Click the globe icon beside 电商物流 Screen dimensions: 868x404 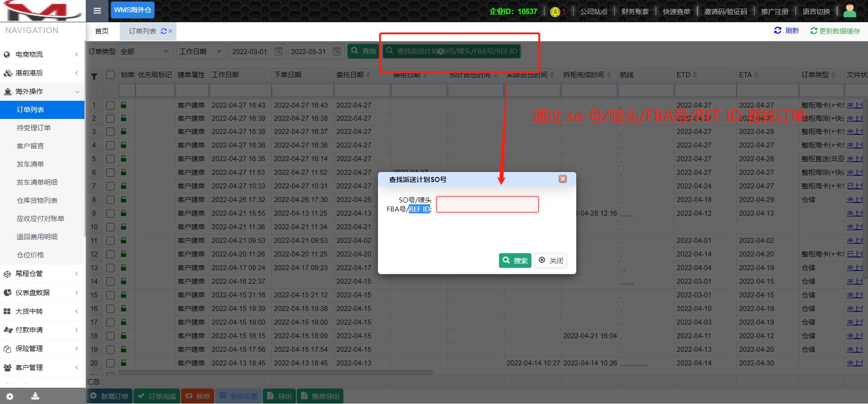coord(7,54)
